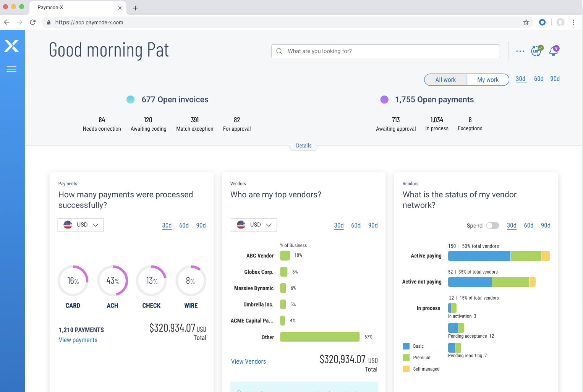
Task: Click the Other 67% vendor bar
Action: coord(320,337)
